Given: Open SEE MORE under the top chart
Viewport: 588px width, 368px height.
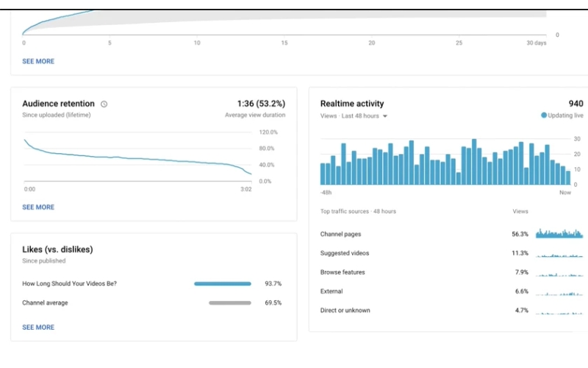Looking at the screenshot, I should (x=38, y=62).
